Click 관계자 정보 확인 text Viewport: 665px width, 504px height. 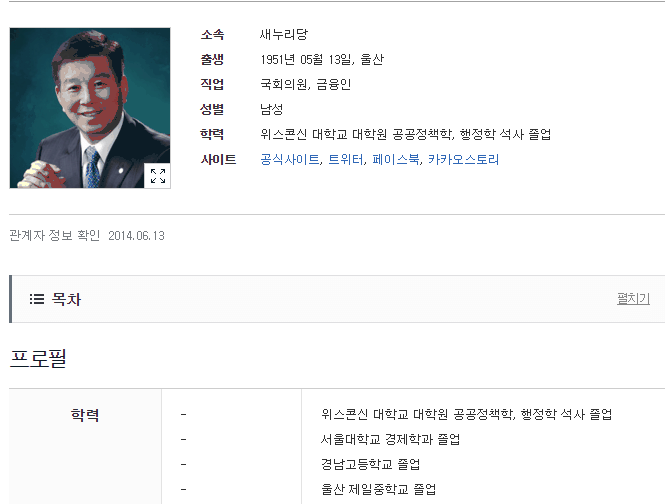(x=55, y=235)
